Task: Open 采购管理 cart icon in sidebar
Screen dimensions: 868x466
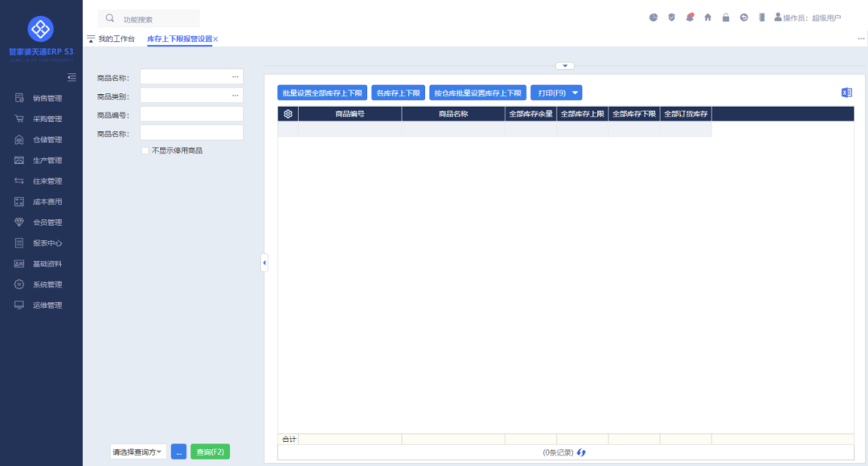Action: click(19, 118)
